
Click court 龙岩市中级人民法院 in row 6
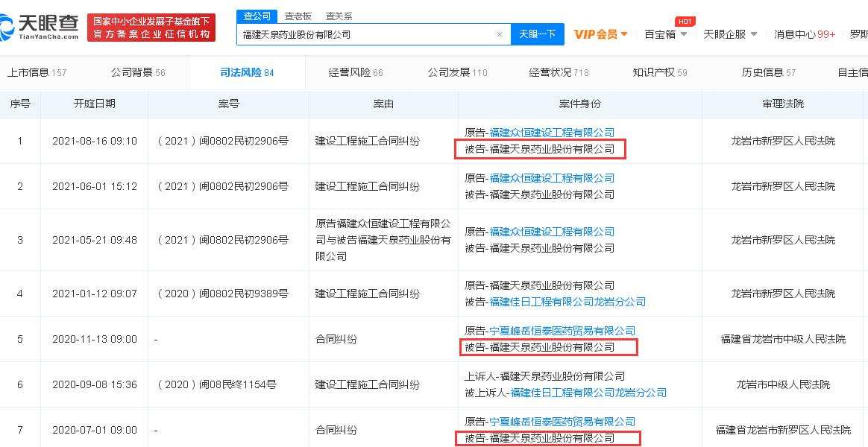783,384
